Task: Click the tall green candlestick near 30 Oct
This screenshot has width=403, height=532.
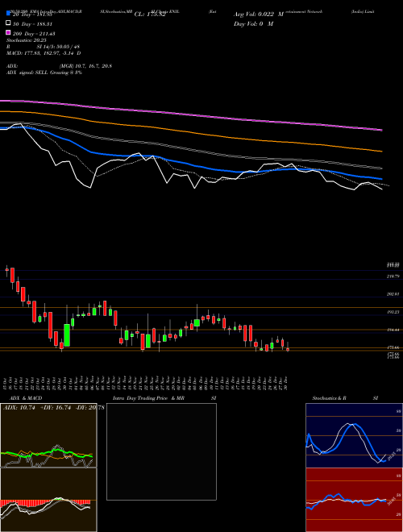Action: point(67,335)
